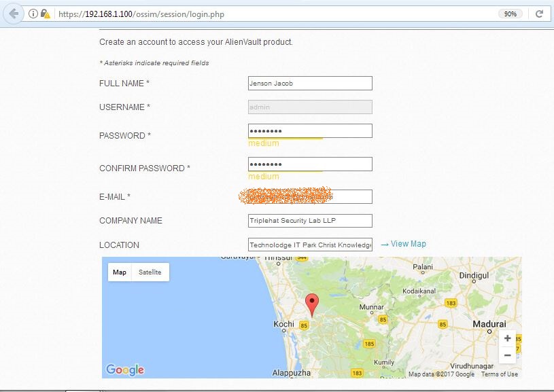
Task: Inspect the insecure connection lock warning icon
Action: pos(46,14)
